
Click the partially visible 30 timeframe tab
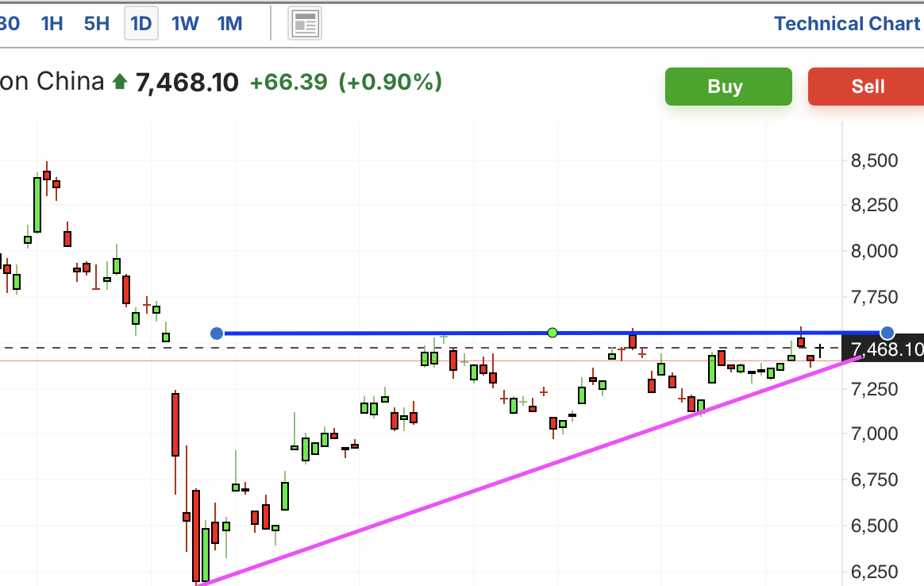pos(10,24)
